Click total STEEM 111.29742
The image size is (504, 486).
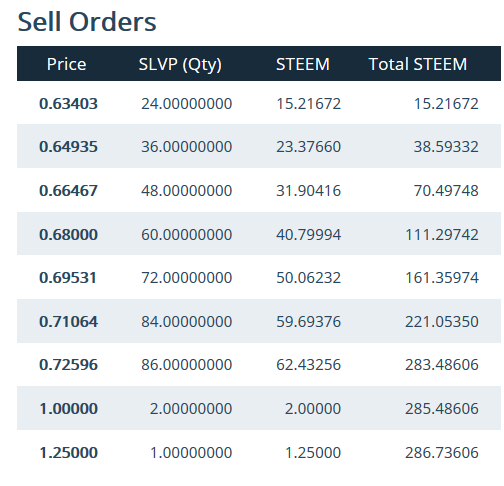tap(442, 234)
